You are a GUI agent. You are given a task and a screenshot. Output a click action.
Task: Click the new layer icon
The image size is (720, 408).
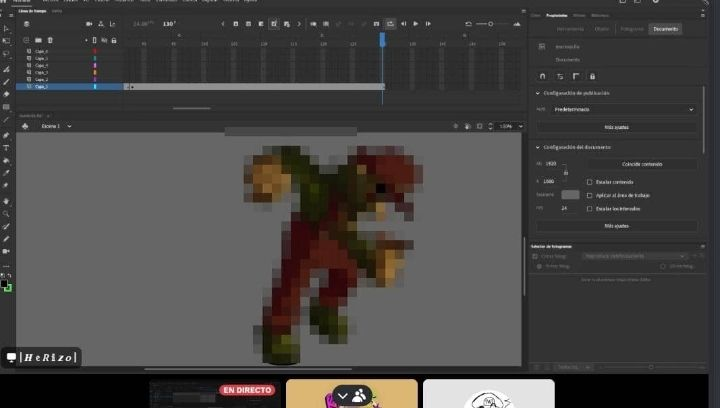point(26,40)
